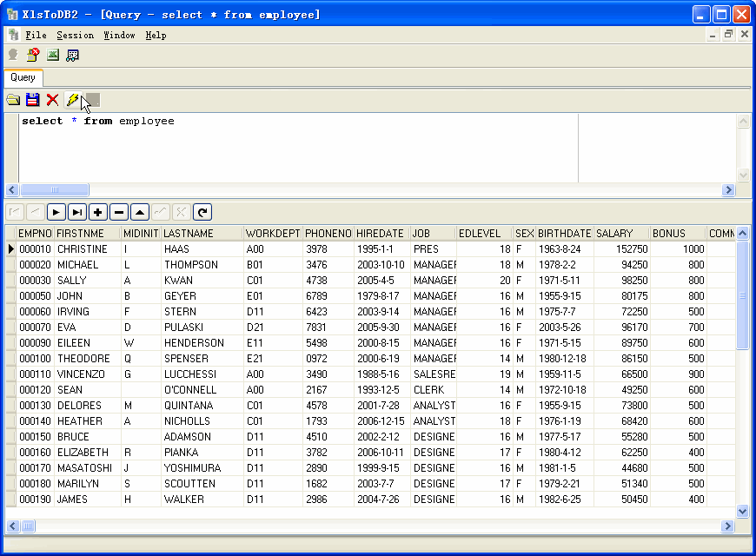
Task: Click grid horizontal scroll right arrow
Action: [x=727, y=526]
